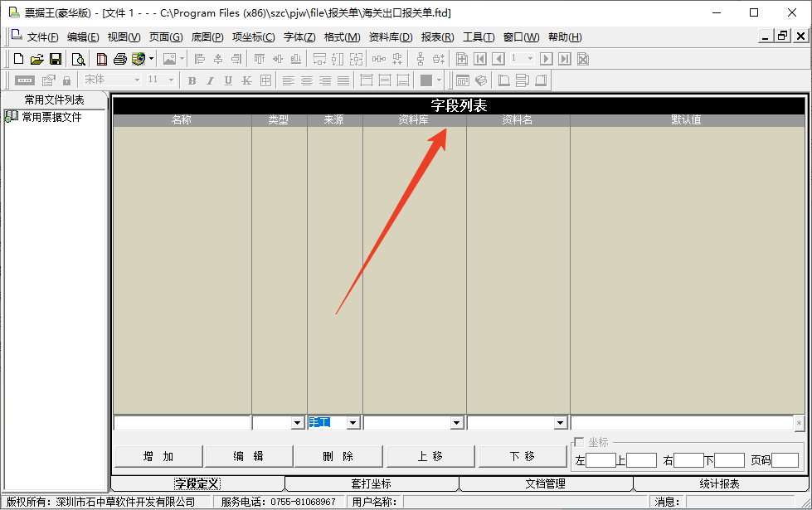Expand the 来源 source dropdown showing 手工
The width and height of the screenshot is (812, 510).
coord(353,423)
